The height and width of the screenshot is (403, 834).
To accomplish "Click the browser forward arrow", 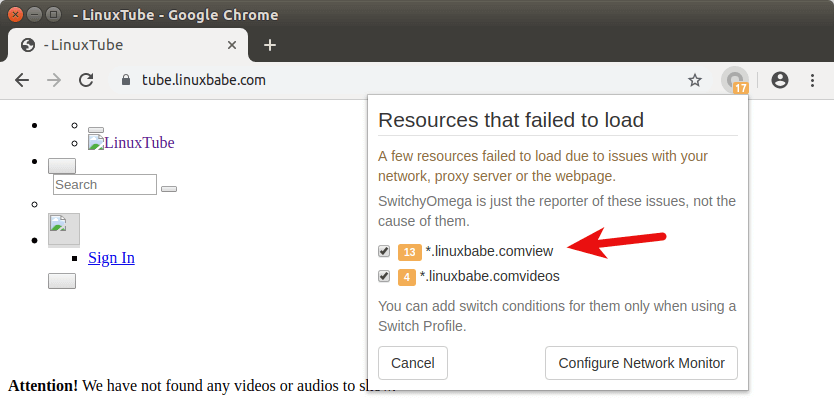I will (x=54, y=80).
